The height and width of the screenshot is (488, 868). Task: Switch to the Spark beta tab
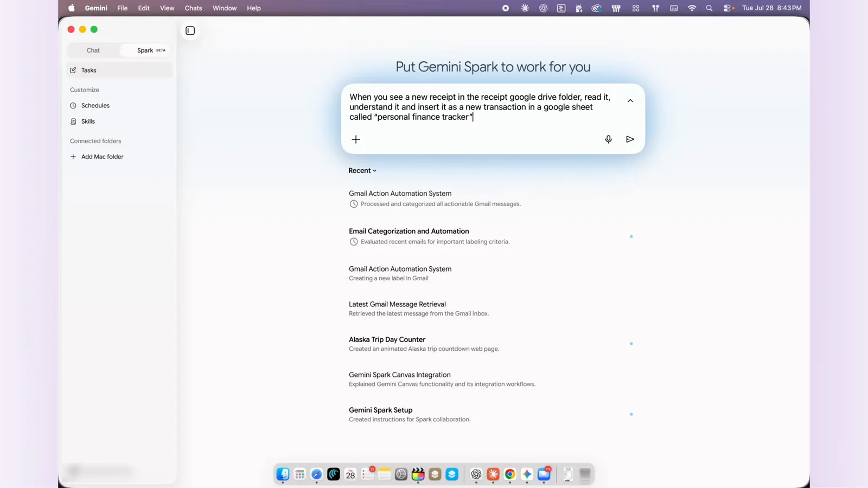click(x=146, y=50)
